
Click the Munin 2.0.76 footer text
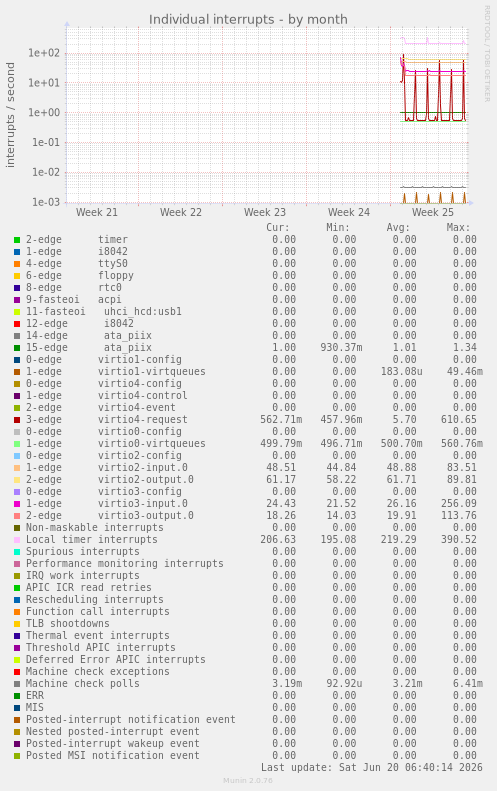(248, 781)
